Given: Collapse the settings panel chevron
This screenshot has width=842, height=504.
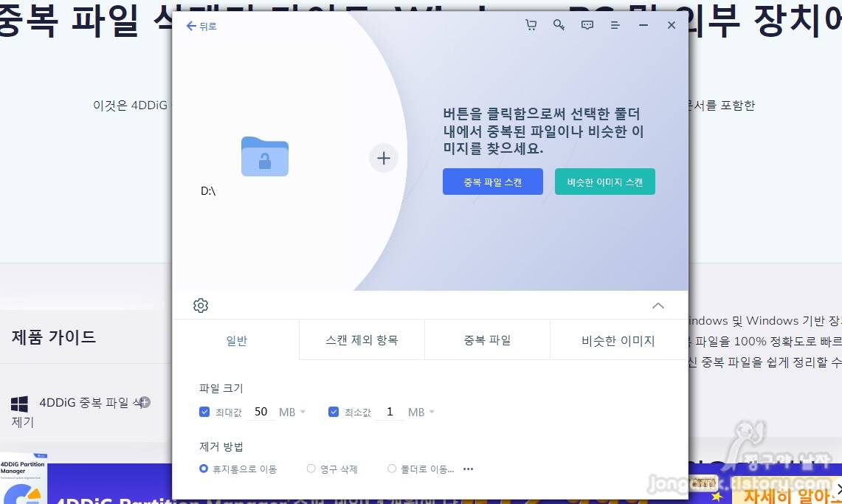Looking at the screenshot, I should click(x=658, y=305).
